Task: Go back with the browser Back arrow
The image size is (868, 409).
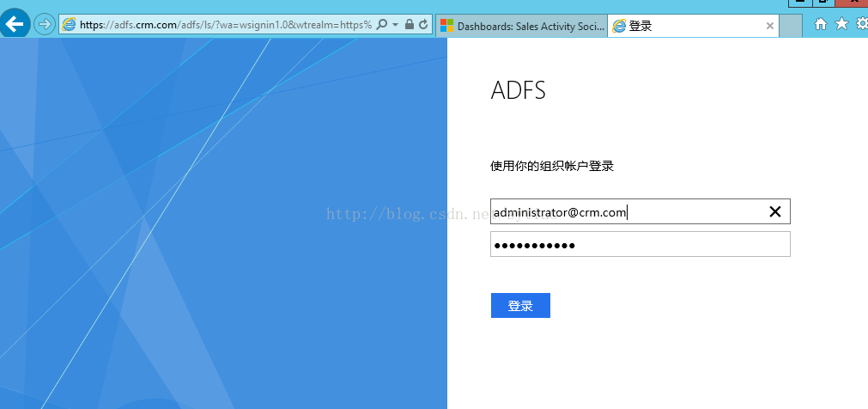Action: pos(15,24)
